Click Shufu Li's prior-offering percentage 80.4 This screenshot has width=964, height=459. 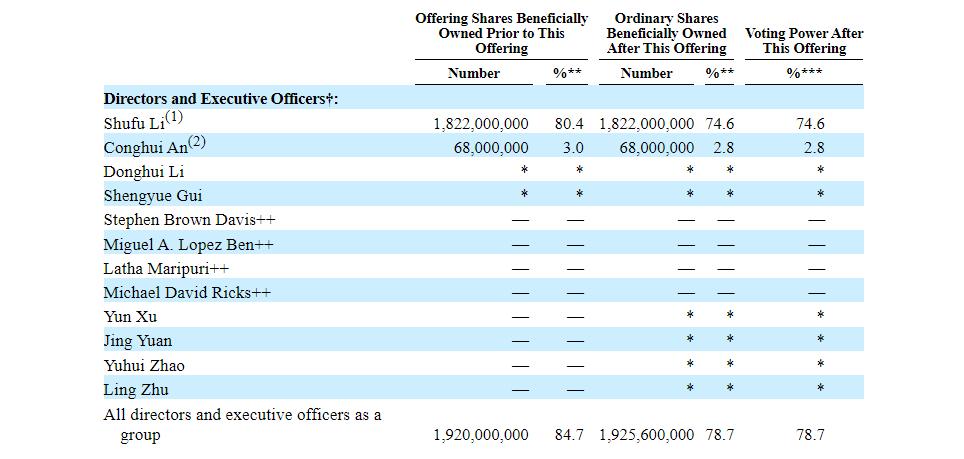pos(569,124)
